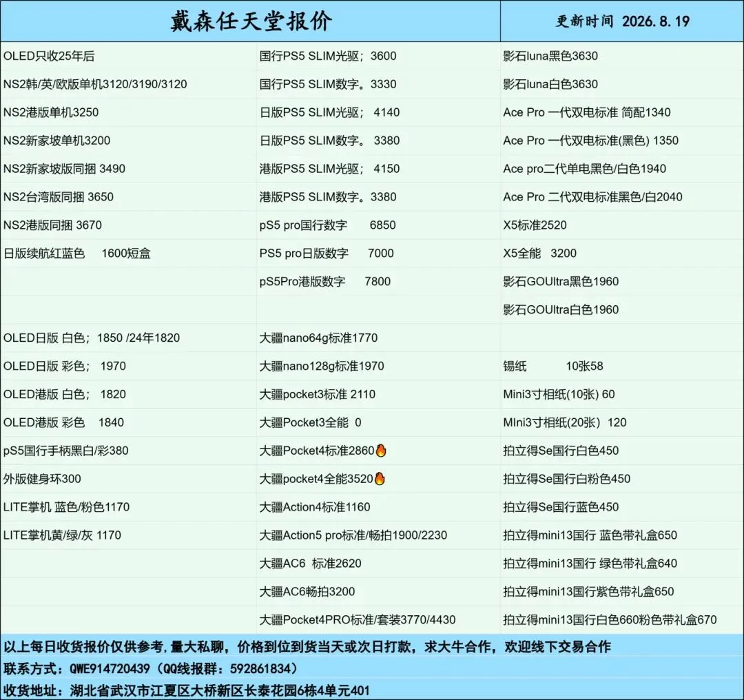Click the NS2港版单机3250 cell
The height and width of the screenshot is (700, 744).
tap(51, 112)
